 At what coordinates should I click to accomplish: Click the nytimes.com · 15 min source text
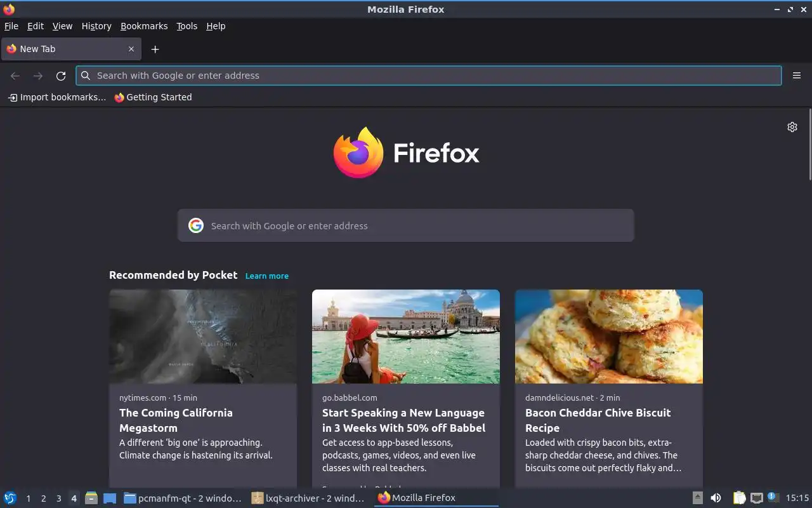(158, 398)
